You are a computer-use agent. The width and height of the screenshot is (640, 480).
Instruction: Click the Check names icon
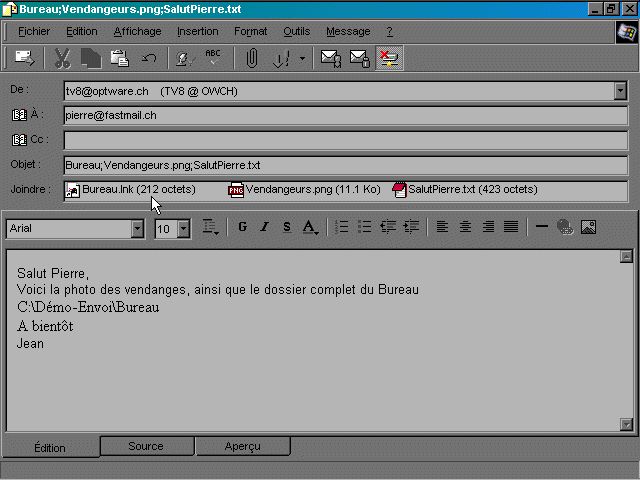click(x=186, y=58)
